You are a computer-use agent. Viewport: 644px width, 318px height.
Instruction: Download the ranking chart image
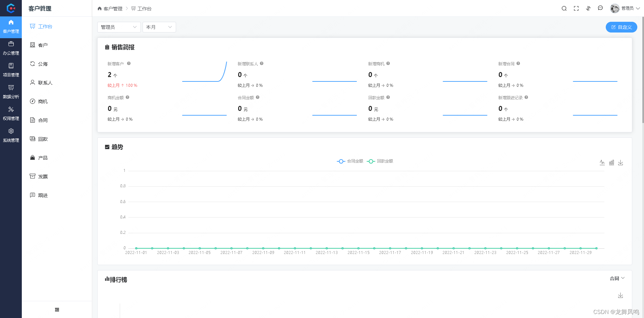tap(621, 296)
